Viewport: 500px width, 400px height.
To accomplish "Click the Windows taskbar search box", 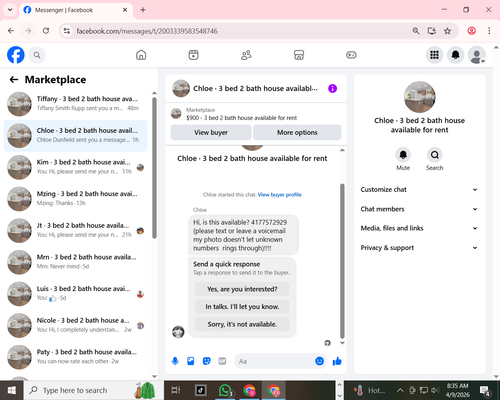I will pyautogui.click(x=93, y=390).
